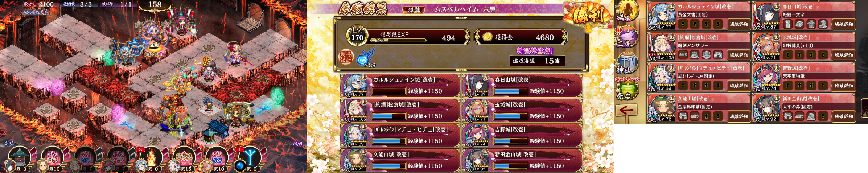Click first locked equipment slot of 吉野城
Viewport: 868px width, 173px height.
[x=787, y=86]
